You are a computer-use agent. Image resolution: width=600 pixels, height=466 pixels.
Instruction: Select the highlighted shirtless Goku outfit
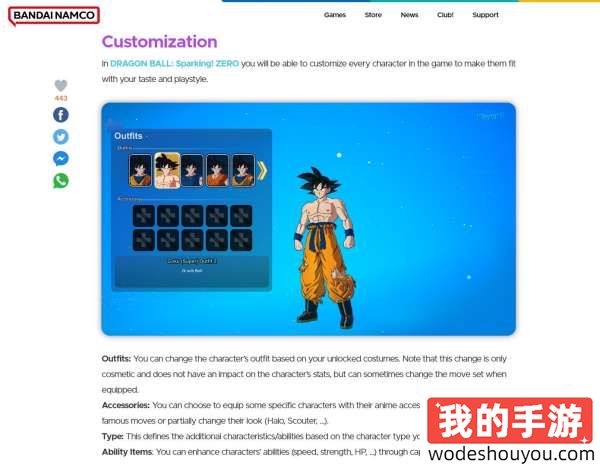point(166,170)
